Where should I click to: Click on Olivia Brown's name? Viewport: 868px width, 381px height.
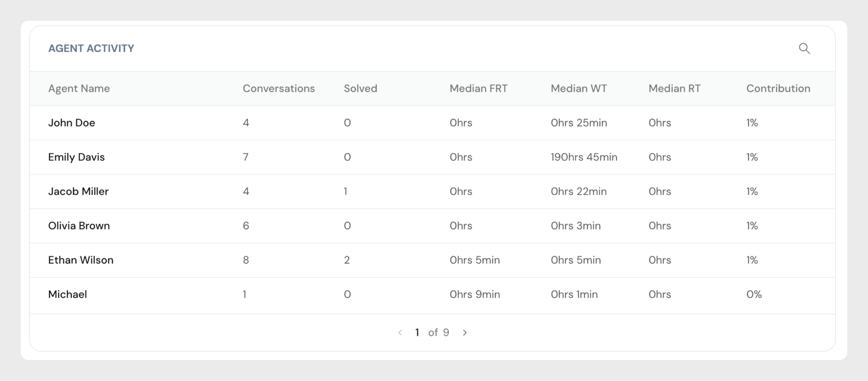(79, 226)
